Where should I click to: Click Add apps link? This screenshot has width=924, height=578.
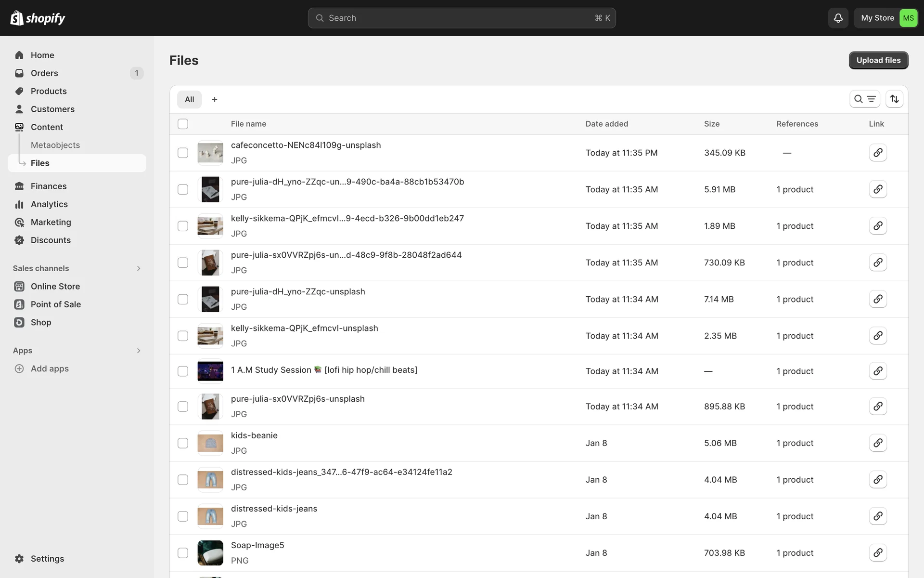[50, 368]
